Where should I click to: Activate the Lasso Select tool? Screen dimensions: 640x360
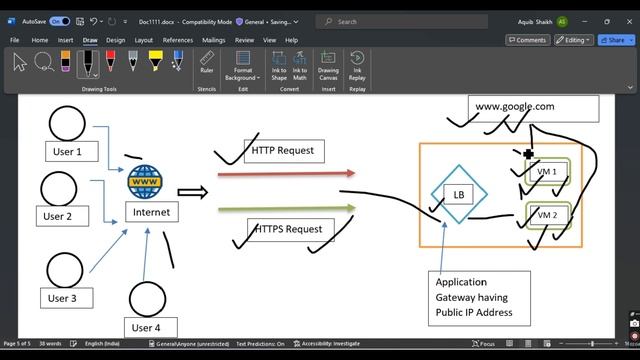pyautogui.click(x=44, y=62)
